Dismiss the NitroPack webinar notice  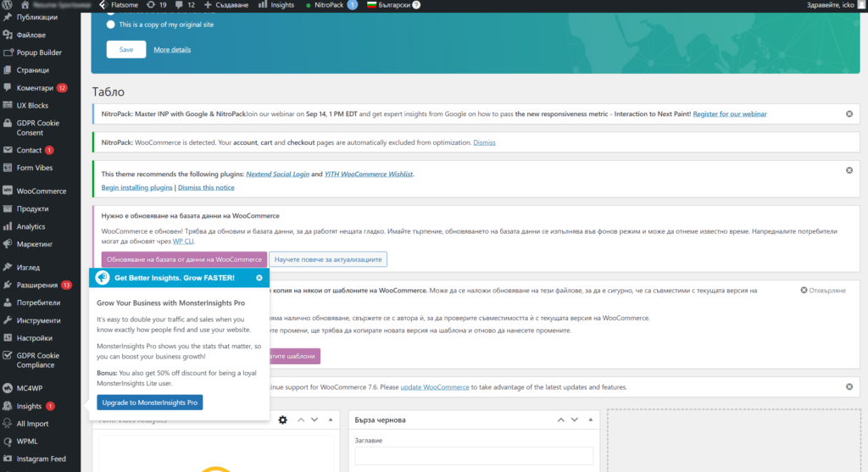coord(849,114)
